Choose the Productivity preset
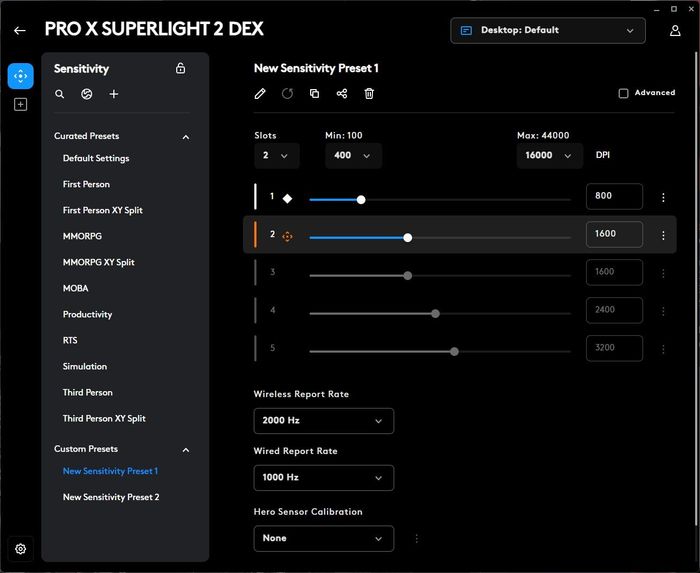700x573 pixels. [x=88, y=314]
